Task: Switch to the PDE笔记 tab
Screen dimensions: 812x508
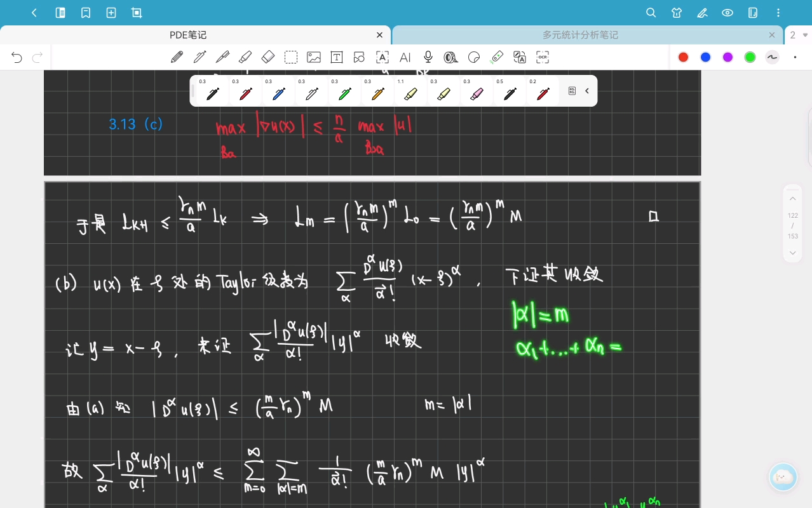Action: 188,35
